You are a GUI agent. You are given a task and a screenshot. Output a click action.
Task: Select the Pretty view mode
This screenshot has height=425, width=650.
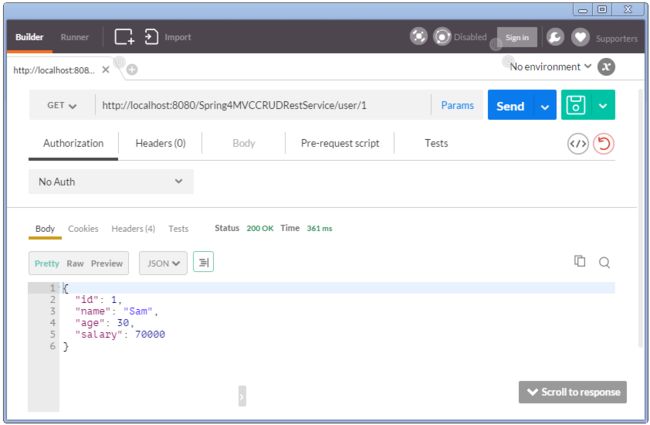[47, 263]
